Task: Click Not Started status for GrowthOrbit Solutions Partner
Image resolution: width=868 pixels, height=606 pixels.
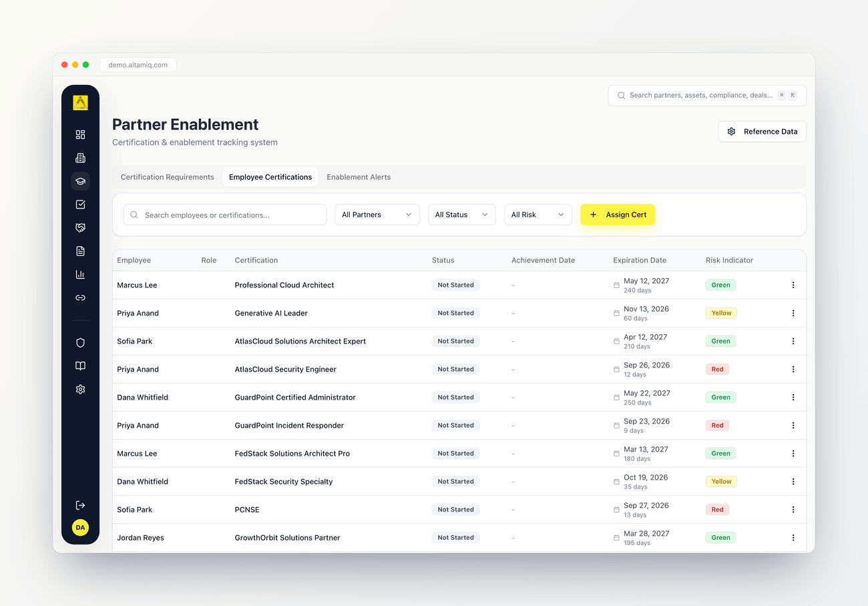Action: click(x=455, y=538)
